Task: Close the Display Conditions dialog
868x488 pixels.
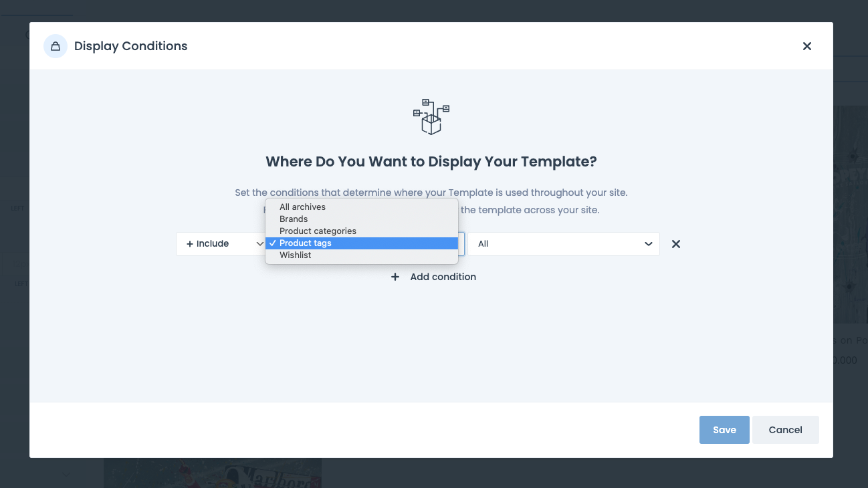Action: [806, 46]
